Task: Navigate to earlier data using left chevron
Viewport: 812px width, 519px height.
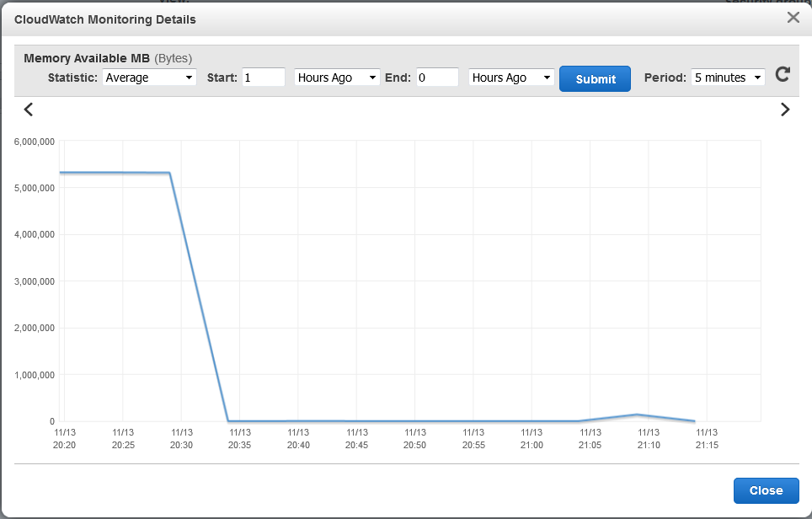Action: click(x=28, y=110)
